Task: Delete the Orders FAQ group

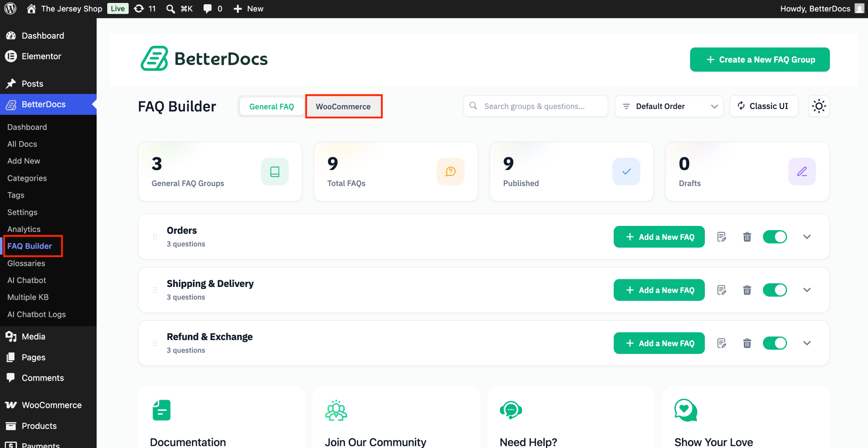Action: click(x=747, y=237)
